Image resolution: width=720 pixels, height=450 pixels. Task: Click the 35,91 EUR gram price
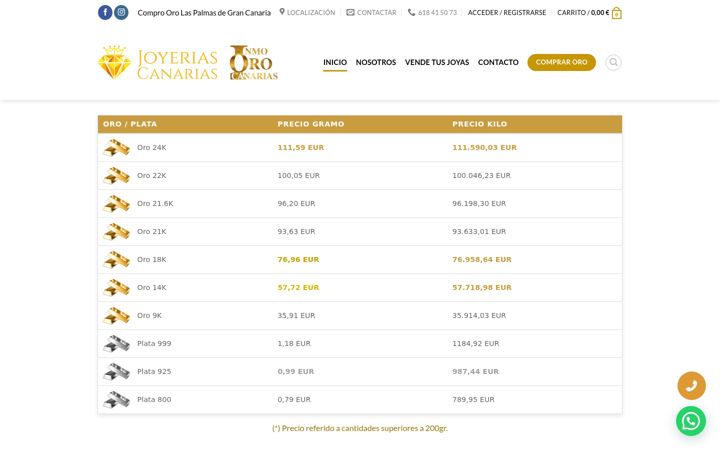[296, 315]
